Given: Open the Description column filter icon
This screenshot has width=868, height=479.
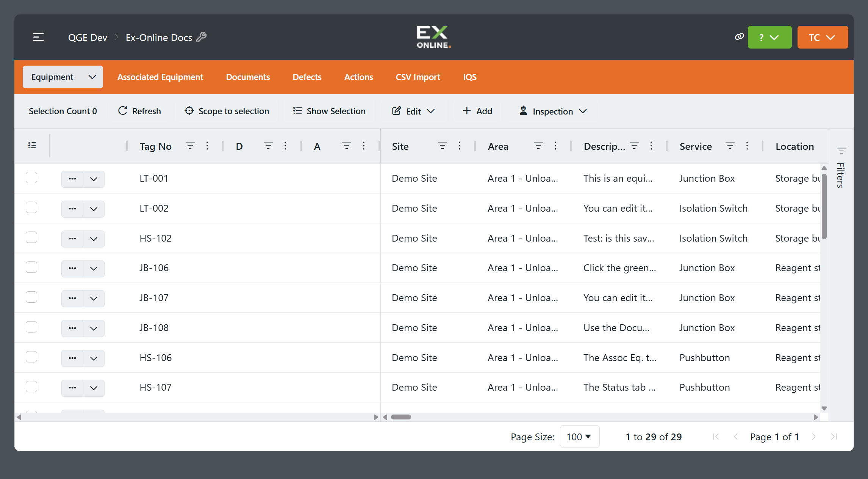Looking at the screenshot, I should point(634,146).
